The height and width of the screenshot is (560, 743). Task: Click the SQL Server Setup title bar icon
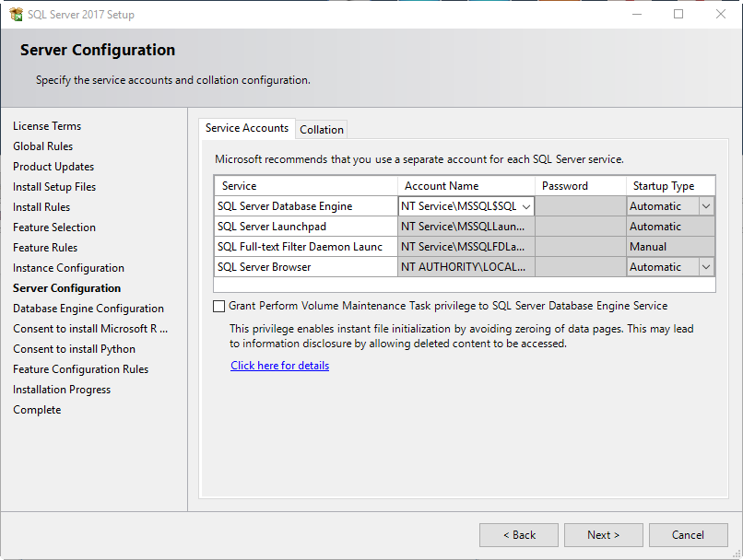(16, 14)
